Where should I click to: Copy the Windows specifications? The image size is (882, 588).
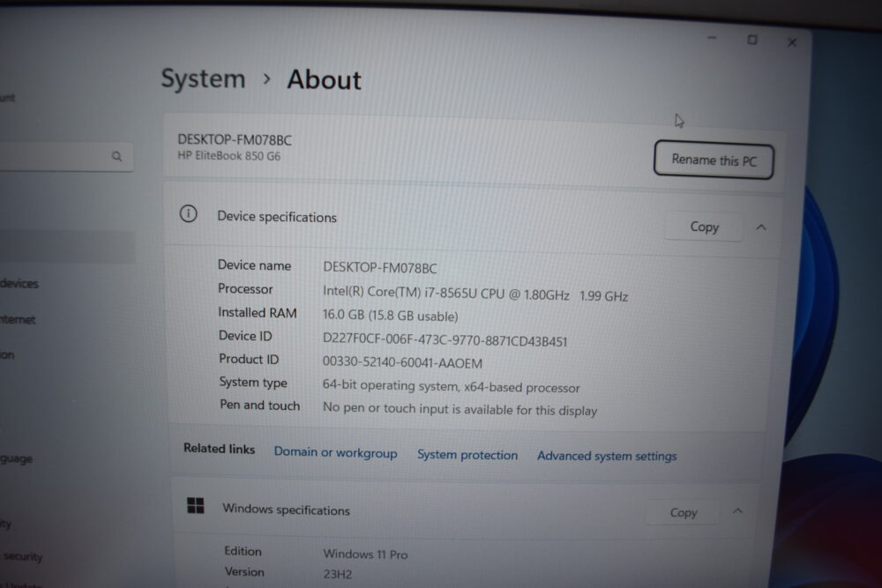click(x=683, y=513)
